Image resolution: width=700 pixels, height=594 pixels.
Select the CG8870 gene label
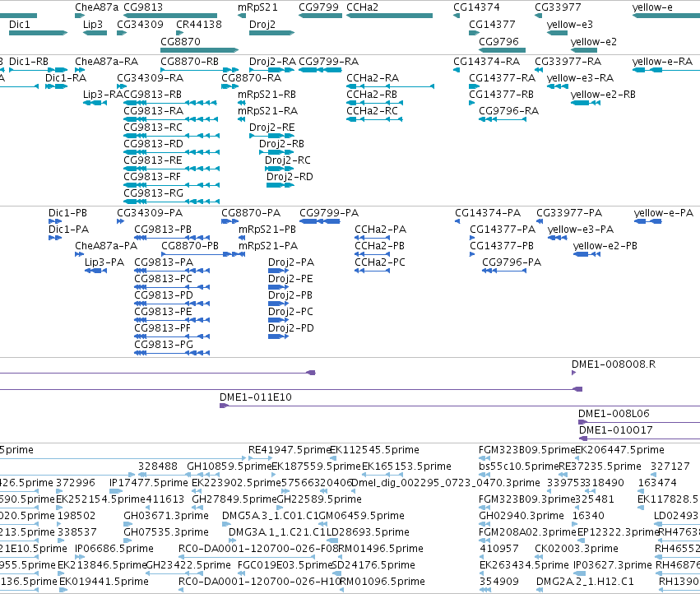(x=180, y=41)
